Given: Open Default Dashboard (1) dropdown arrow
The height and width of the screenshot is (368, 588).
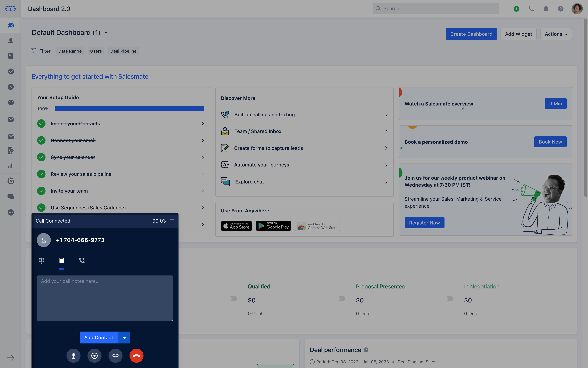Looking at the screenshot, I should point(106,33).
